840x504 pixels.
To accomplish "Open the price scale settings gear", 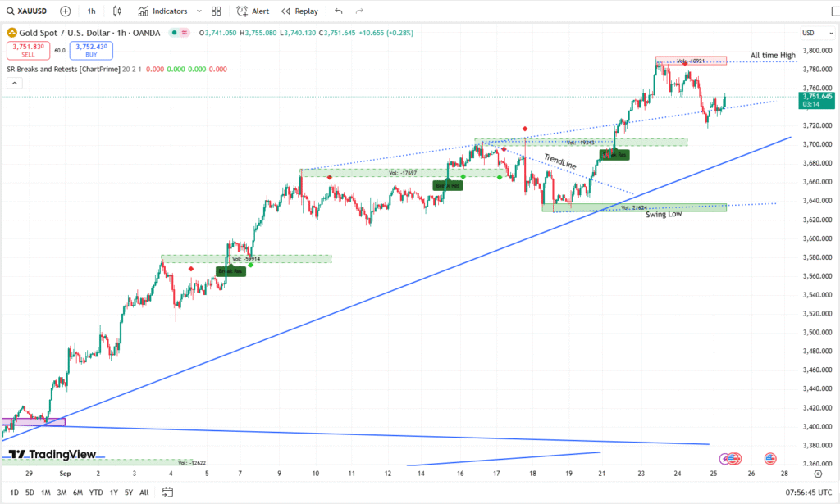I will pos(818,474).
